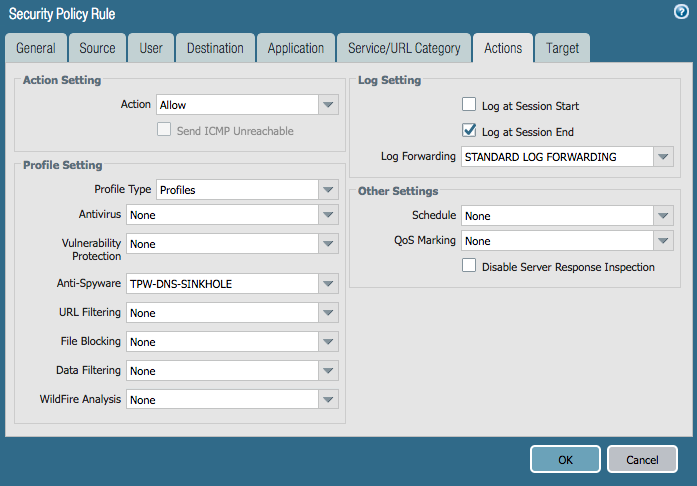
Task: Click the Action field showing Allow
Action: (x=237, y=104)
